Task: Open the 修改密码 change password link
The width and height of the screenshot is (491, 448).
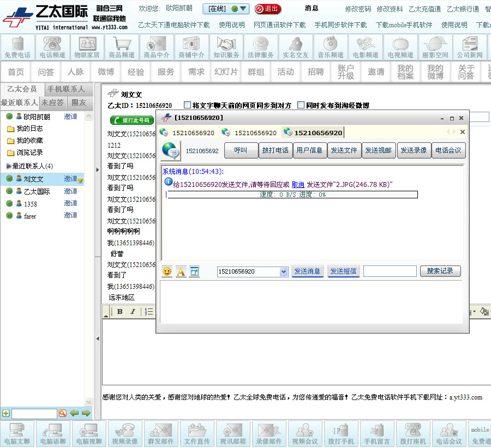Action: click(358, 9)
